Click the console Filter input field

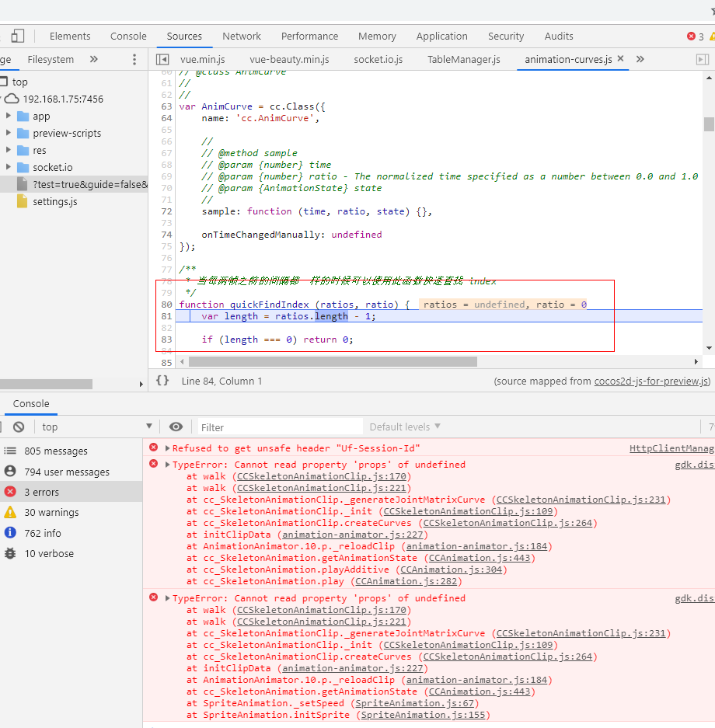(280, 427)
